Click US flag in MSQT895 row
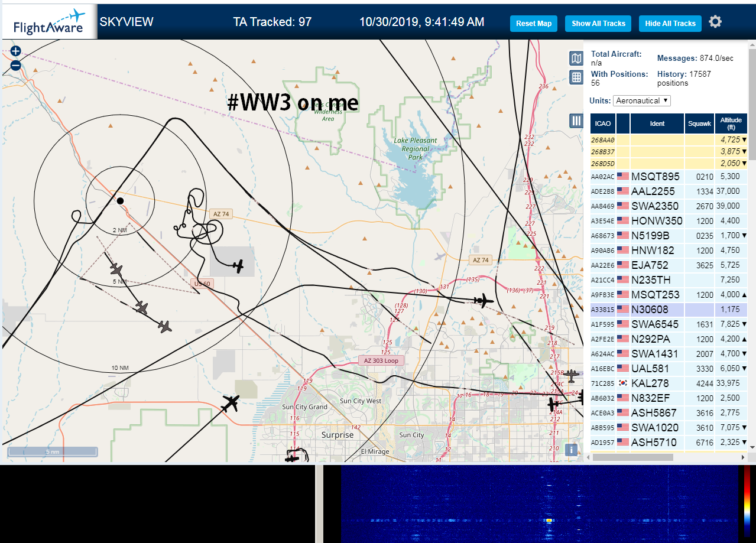Screen dimensions: 756x543 [x=622, y=176]
